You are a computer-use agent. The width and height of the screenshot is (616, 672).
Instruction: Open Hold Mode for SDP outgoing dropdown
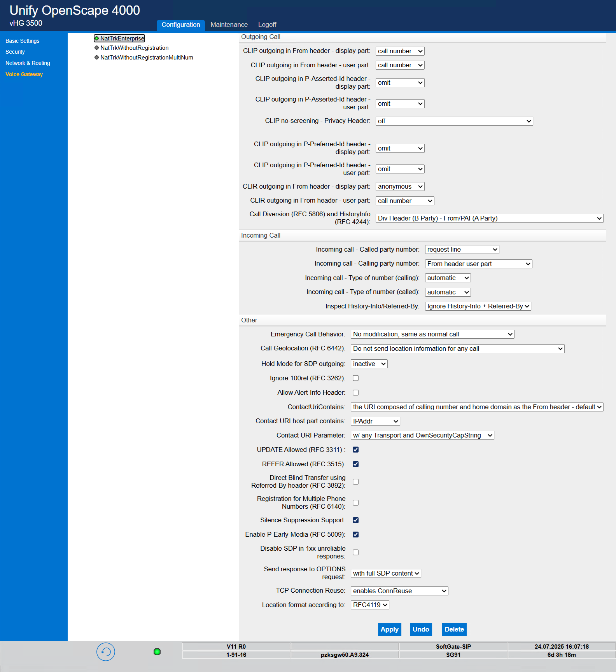tap(369, 364)
